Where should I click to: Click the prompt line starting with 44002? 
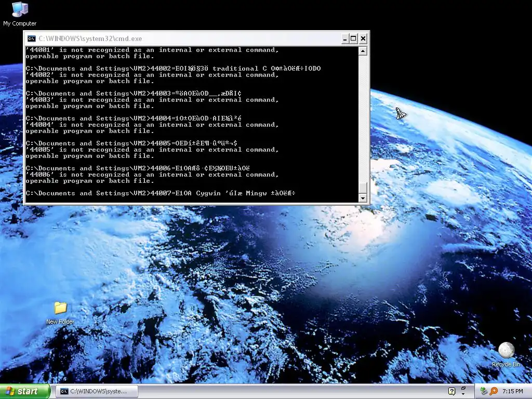click(173, 69)
